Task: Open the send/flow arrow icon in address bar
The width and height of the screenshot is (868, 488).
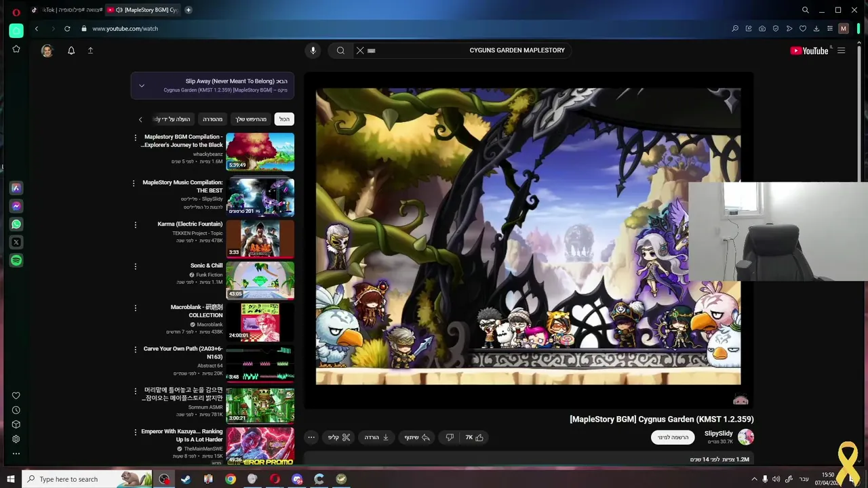Action: point(789,28)
